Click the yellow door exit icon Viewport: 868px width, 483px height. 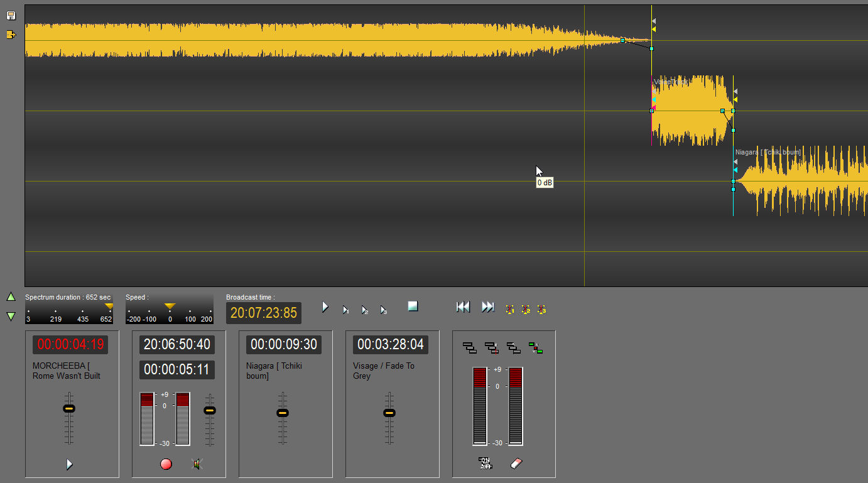click(x=11, y=35)
